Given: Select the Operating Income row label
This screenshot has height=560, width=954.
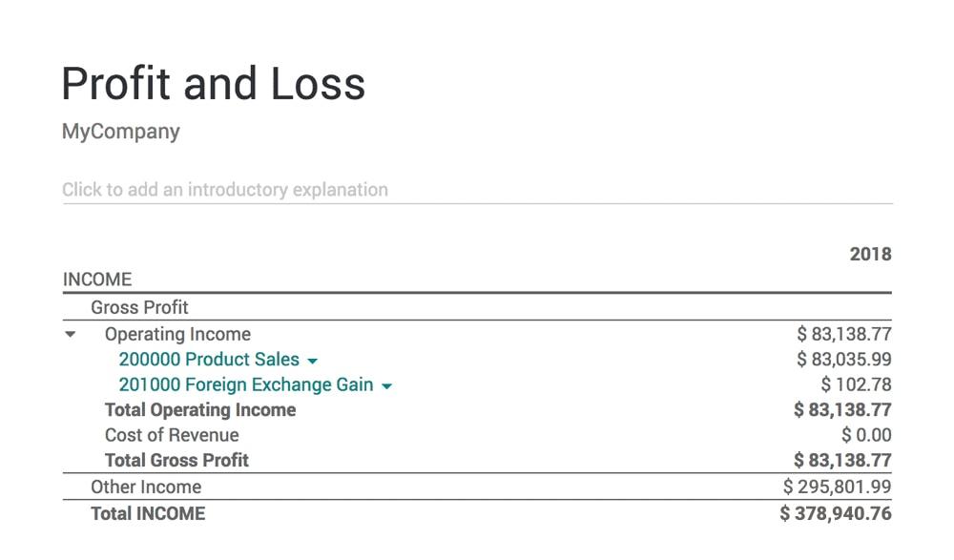Looking at the screenshot, I should point(177,334).
